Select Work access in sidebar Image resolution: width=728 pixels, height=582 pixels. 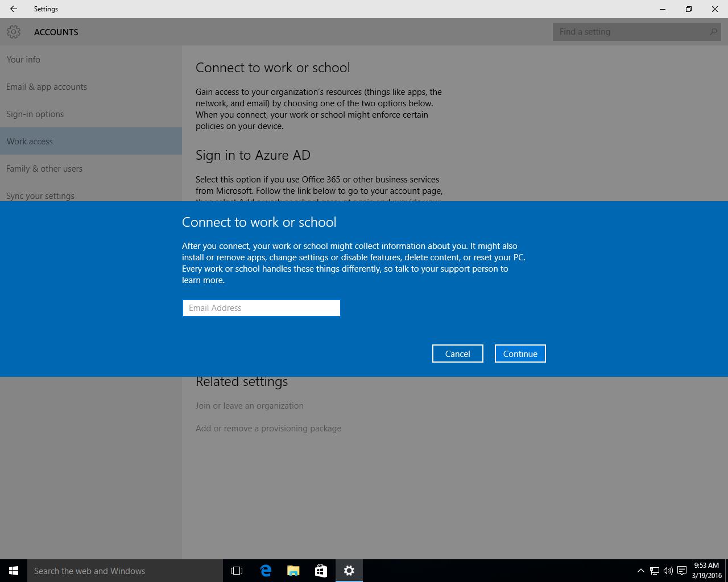[91, 141]
